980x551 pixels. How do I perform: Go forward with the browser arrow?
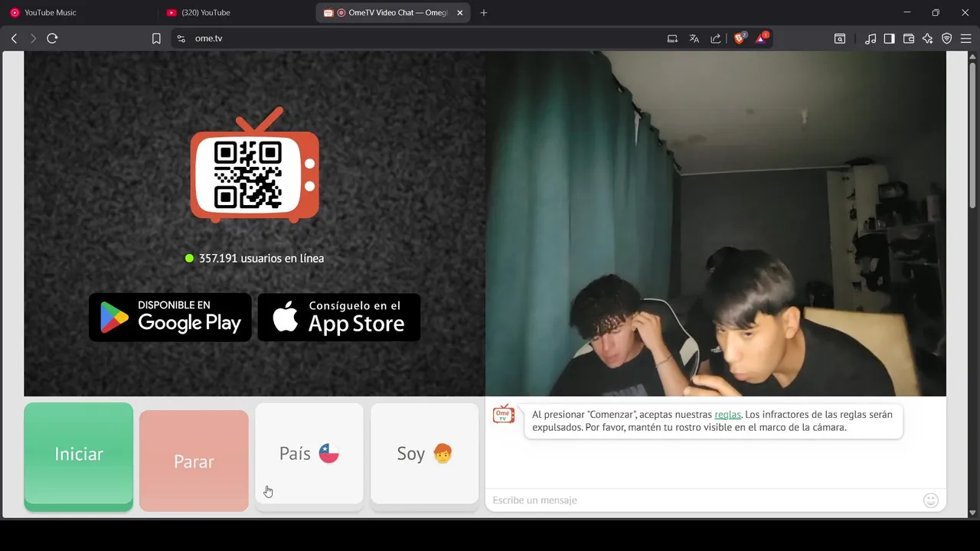tap(33, 38)
